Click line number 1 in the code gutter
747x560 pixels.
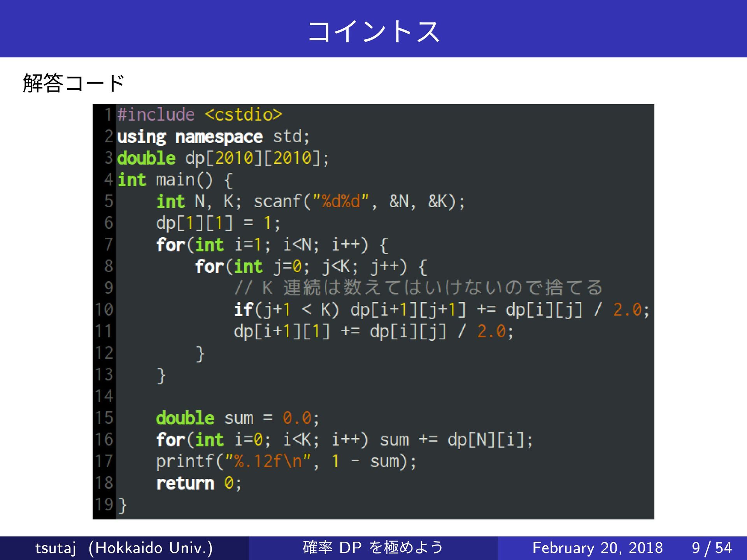pos(108,115)
